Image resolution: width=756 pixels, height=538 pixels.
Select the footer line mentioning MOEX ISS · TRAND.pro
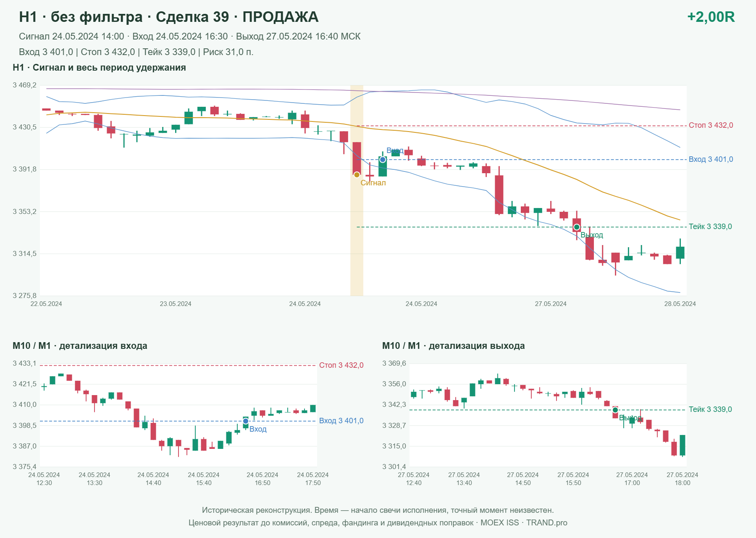point(378,523)
